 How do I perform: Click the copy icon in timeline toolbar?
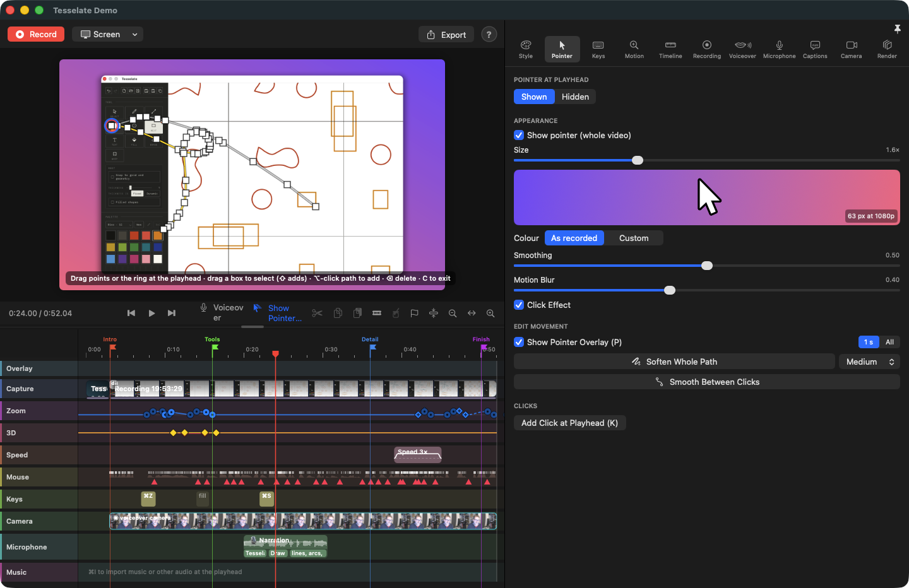click(338, 313)
